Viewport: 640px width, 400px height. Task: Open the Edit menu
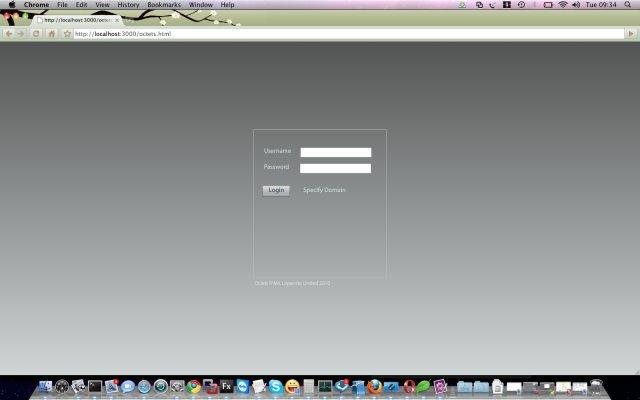pos(81,4)
